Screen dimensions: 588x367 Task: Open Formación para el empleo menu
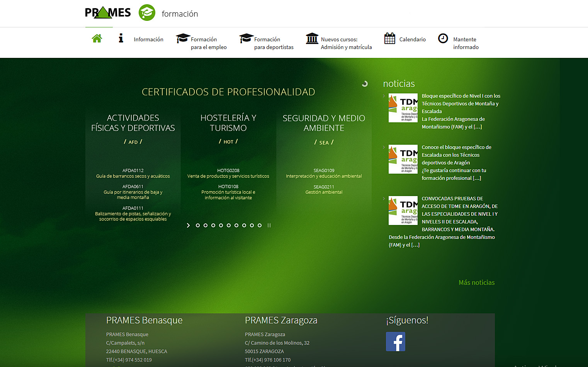[x=209, y=43]
